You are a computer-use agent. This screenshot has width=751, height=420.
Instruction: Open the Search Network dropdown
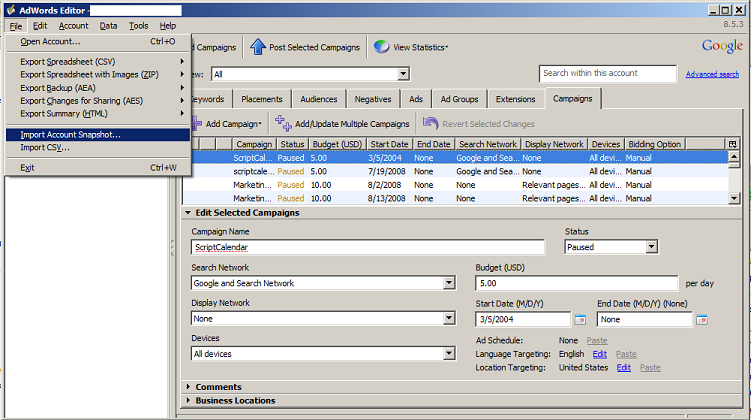point(449,283)
